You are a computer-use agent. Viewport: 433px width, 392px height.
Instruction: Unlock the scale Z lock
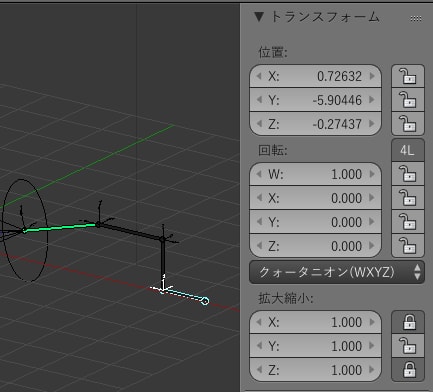click(408, 370)
